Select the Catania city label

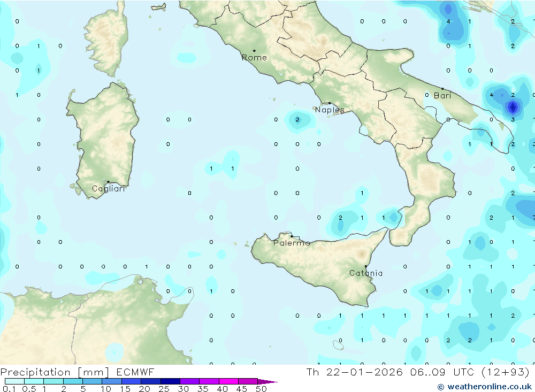coord(366,273)
